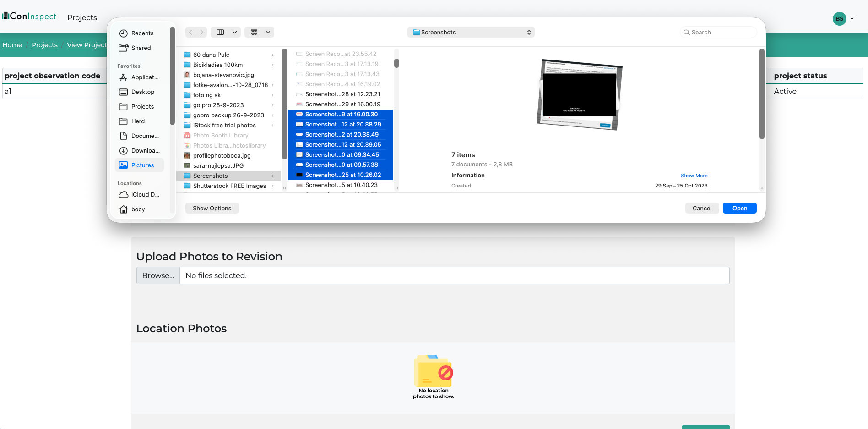
Task: Click the bocy home icon in sidebar
Action: point(123,209)
